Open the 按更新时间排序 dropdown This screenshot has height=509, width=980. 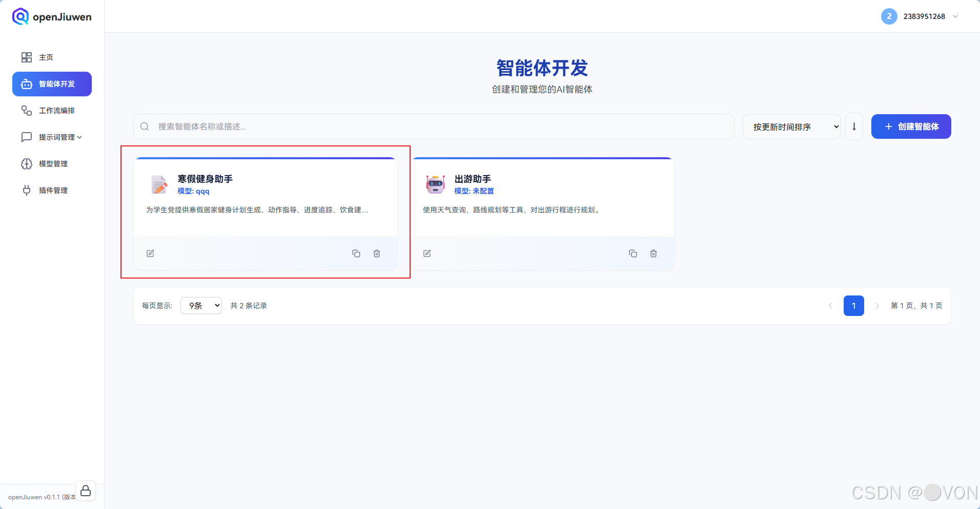click(x=791, y=126)
